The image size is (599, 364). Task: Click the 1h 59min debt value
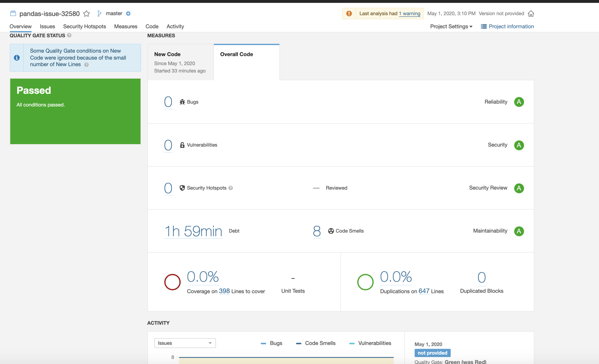(x=193, y=231)
